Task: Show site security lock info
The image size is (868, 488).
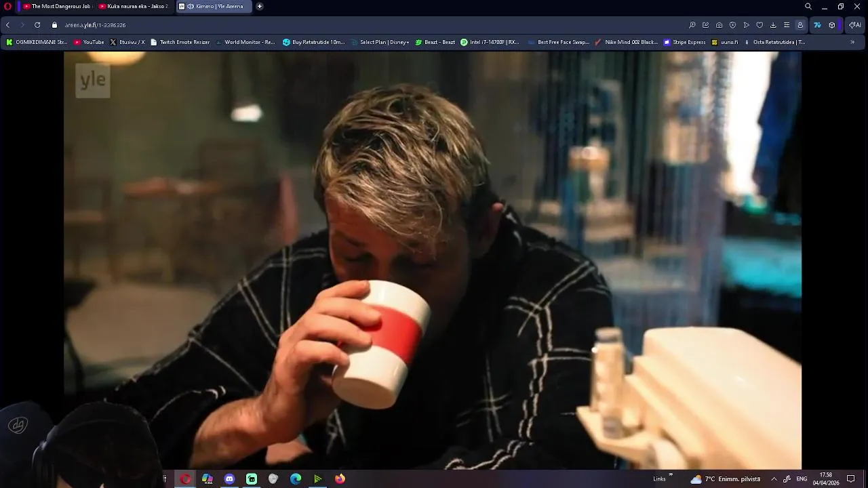Action: tap(55, 25)
